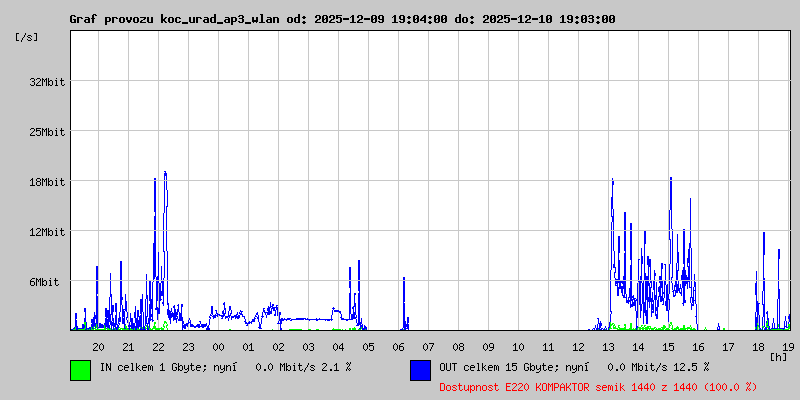Click the blue OUT legend color swatch
The width and height of the screenshot is (800, 400).
coord(420,370)
